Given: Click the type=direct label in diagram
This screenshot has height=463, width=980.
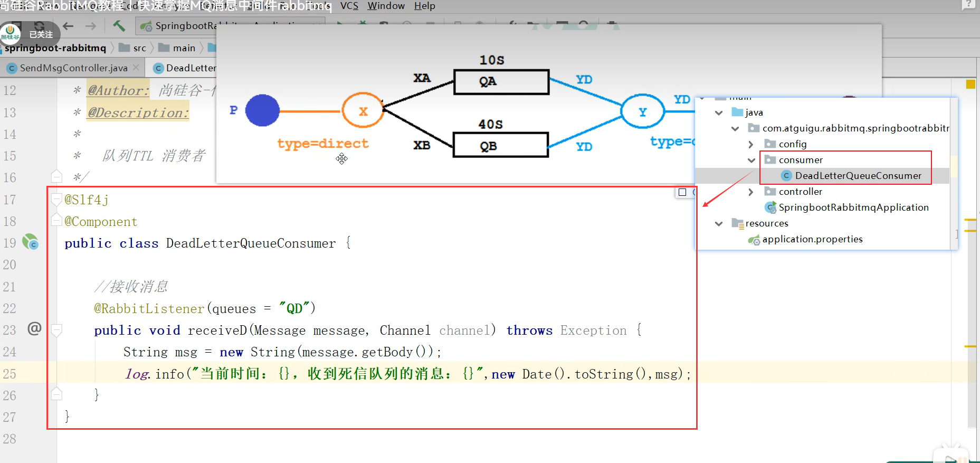Looking at the screenshot, I should coord(322,144).
